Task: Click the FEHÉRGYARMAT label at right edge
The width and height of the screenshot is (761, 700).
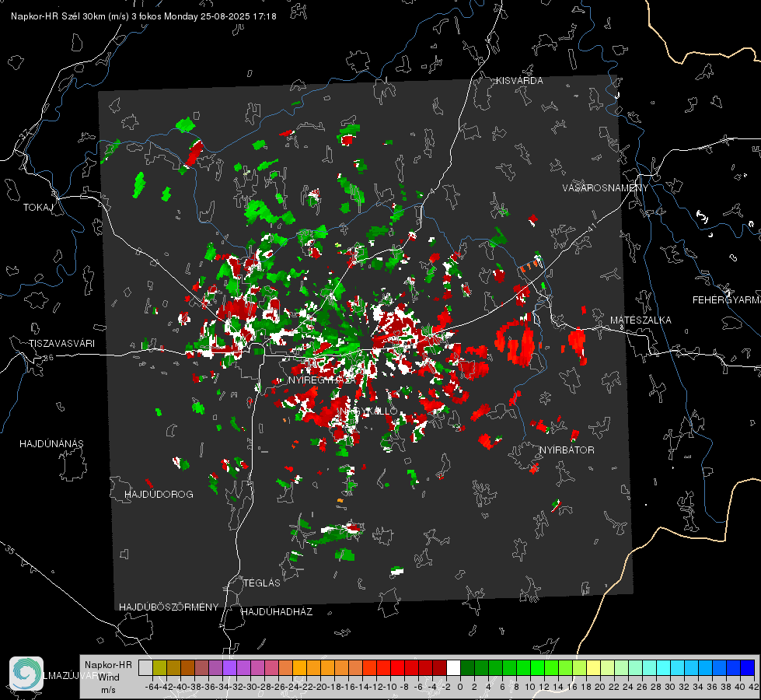Action: (727, 300)
